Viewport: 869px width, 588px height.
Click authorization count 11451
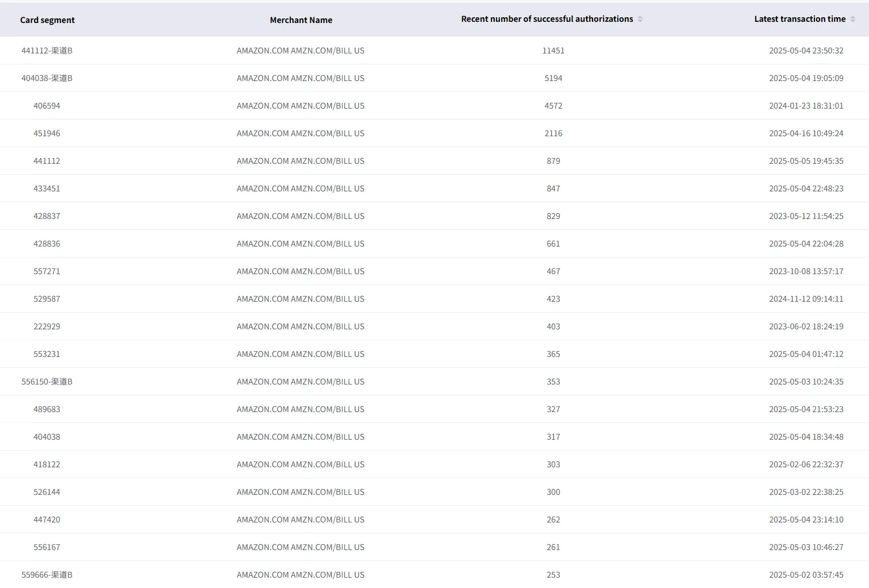(553, 51)
